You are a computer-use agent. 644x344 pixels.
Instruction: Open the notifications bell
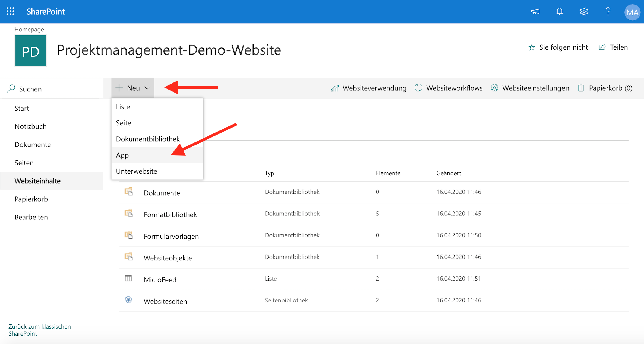pos(559,11)
